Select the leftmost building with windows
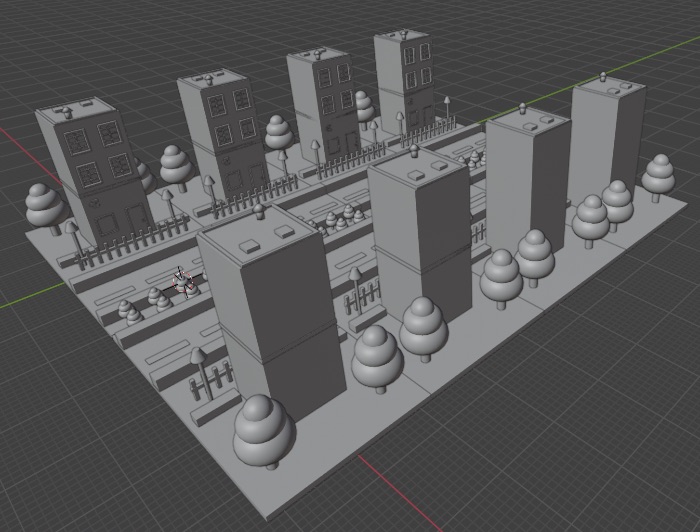The image size is (700, 532). 95,174
